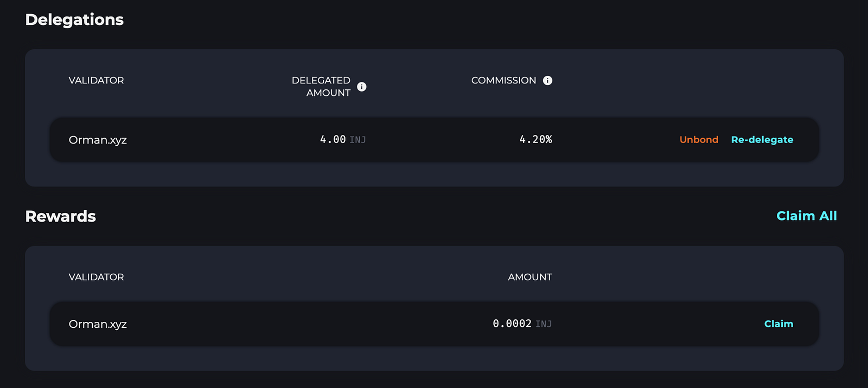Click the 4.00 delegated amount value
The image size is (868, 388).
[x=333, y=140]
